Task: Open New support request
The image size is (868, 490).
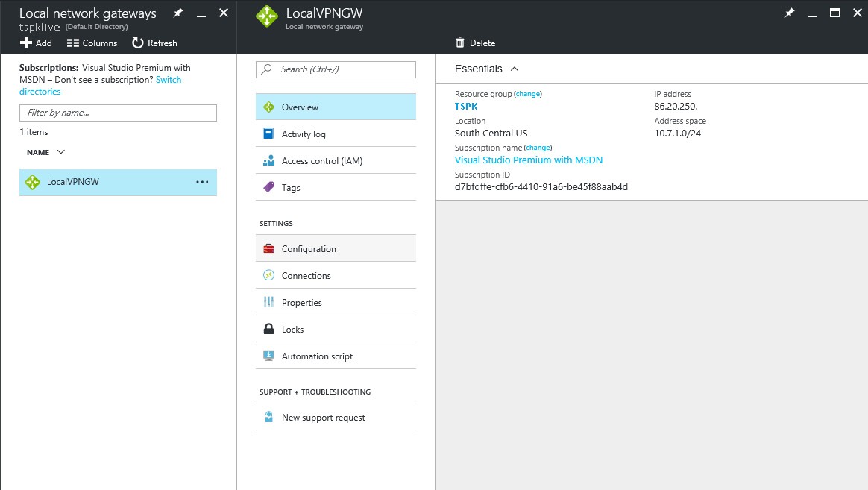Action: [x=336, y=417]
